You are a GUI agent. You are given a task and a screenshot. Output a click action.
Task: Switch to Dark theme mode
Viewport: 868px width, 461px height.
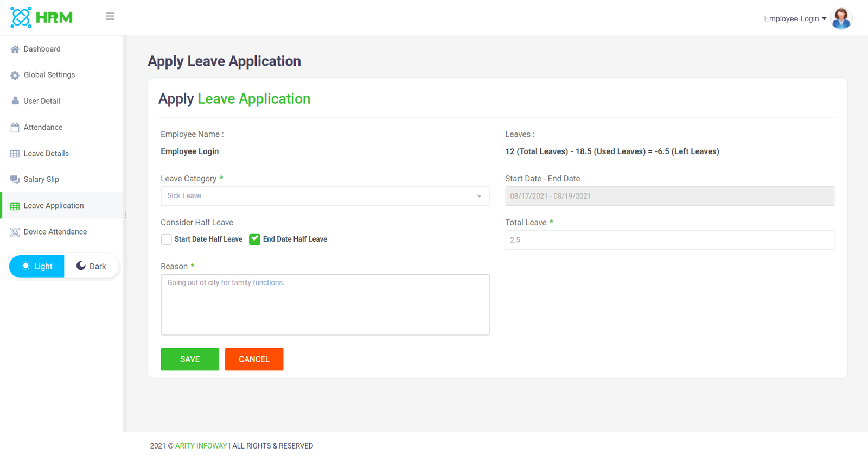click(x=91, y=266)
